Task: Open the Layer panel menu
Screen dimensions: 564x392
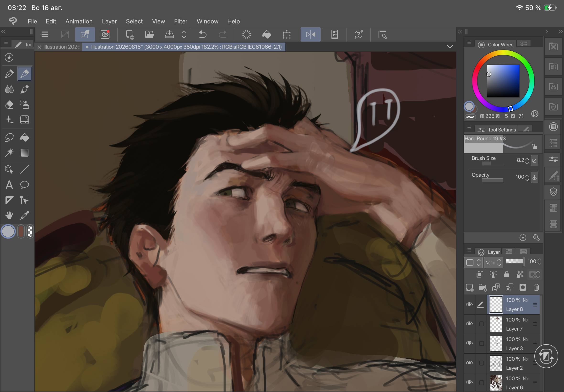Action: 469,250
